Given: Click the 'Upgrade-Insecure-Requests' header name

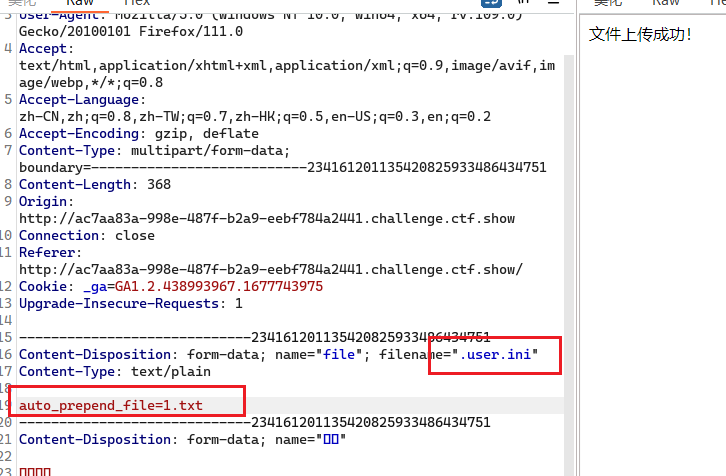Looking at the screenshot, I should pos(119,303).
